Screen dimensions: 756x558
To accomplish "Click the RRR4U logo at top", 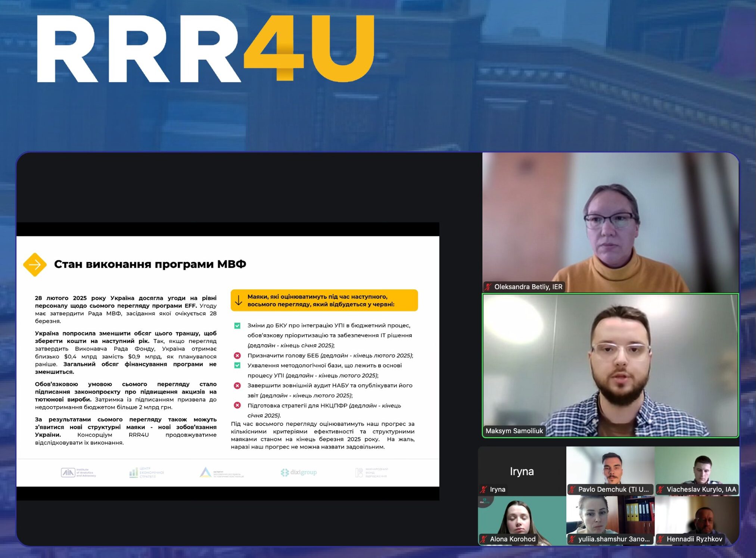I will 205,49.
